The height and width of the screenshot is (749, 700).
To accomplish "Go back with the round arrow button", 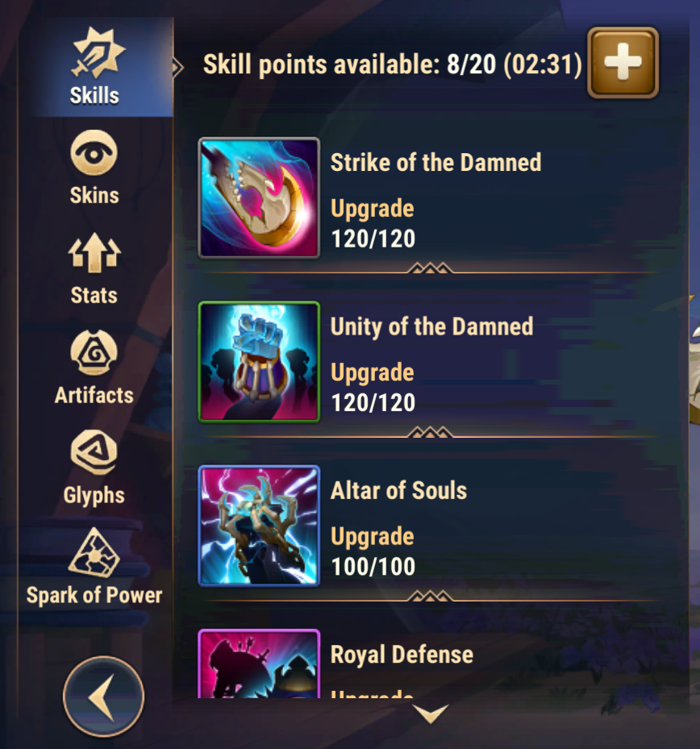I will coord(103,697).
